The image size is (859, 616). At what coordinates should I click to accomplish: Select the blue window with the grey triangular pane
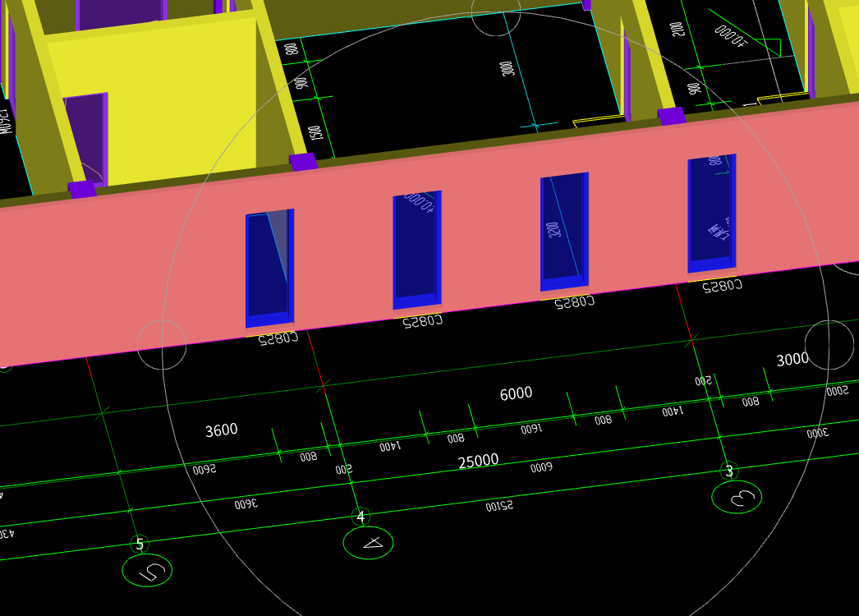point(270,268)
